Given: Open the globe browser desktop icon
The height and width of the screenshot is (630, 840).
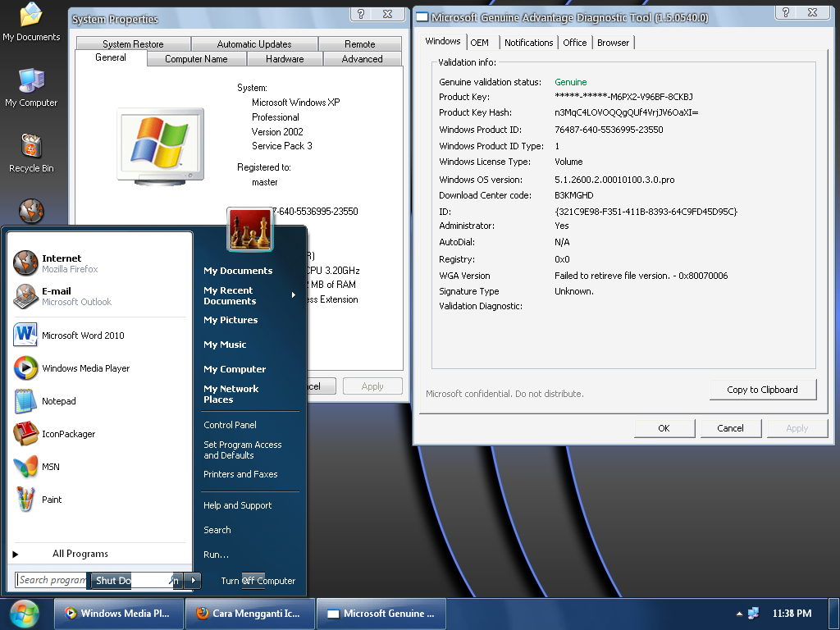Looking at the screenshot, I should pos(31,211).
